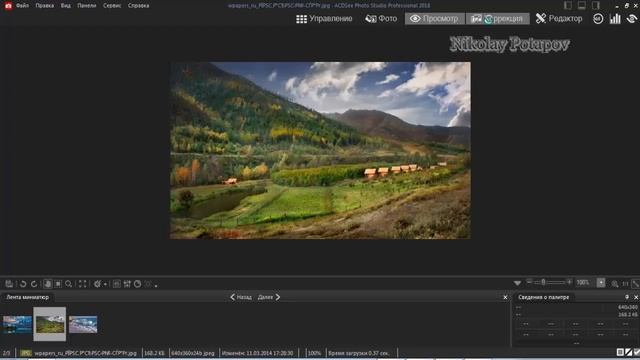Click the auto-adjust gear icon

(97, 284)
